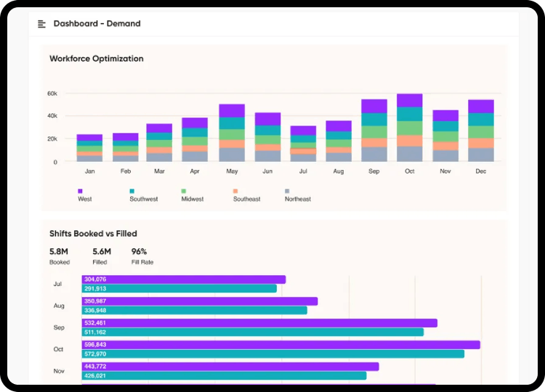Click the Oct booked bar 596,843

pyautogui.click(x=280, y=345)
